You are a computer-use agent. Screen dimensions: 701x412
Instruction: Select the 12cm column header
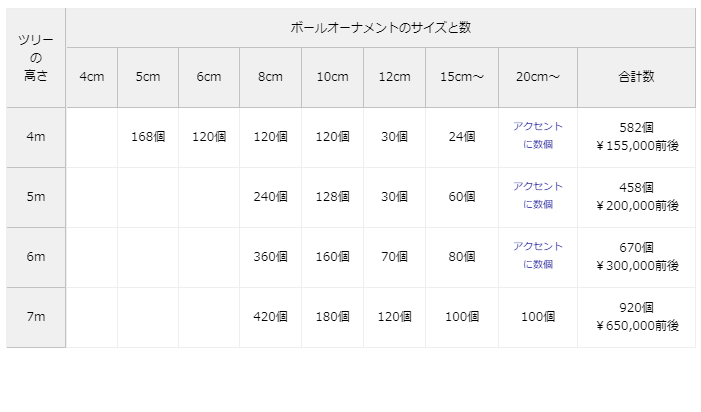point(394,78)
